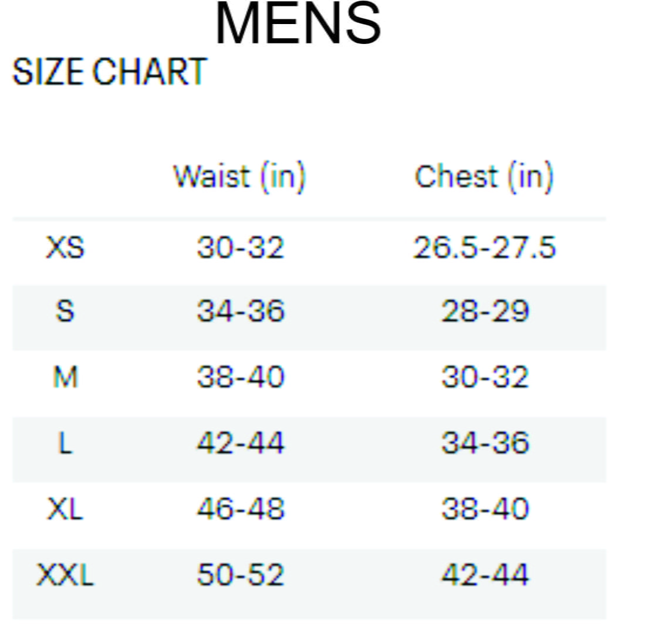The height and width of the screenshot is (627, 672).
Task: Select the XXL chest value 42-44
Action: coord(485,574)
